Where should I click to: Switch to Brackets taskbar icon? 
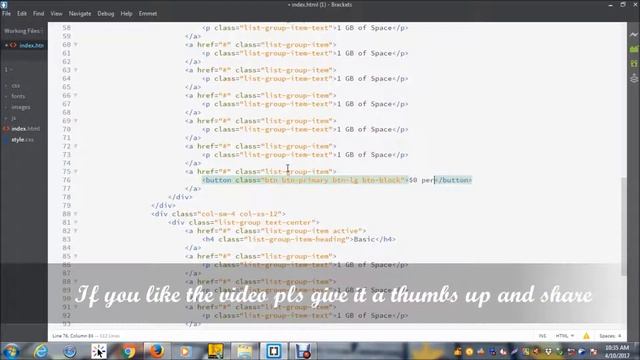pyautogui.click(x=273, y=351)
